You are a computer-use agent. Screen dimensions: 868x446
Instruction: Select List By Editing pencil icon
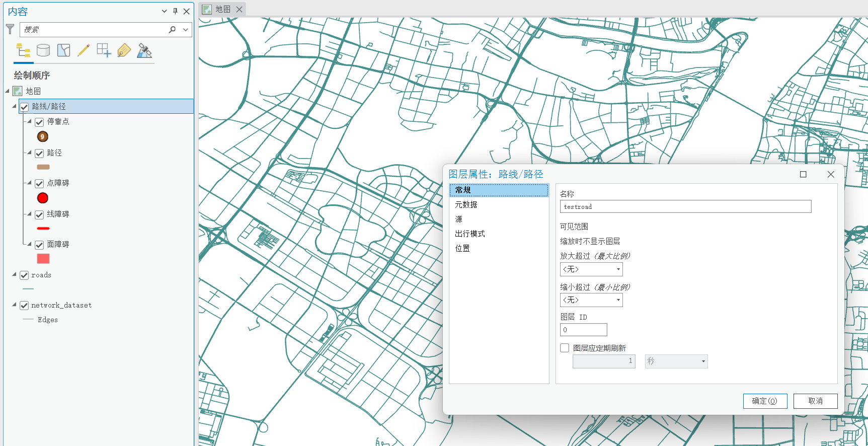(x=84, y=50)
